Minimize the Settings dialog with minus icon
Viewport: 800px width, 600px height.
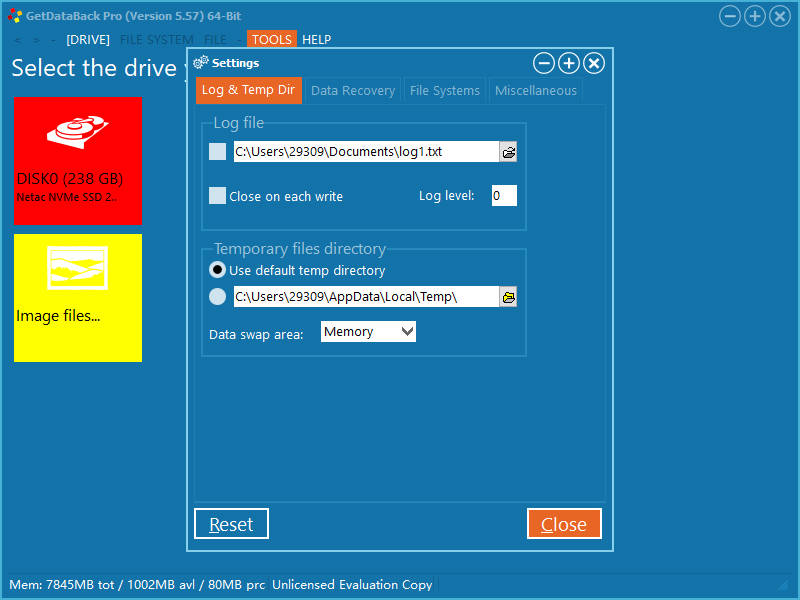click(x=543, y=64)
